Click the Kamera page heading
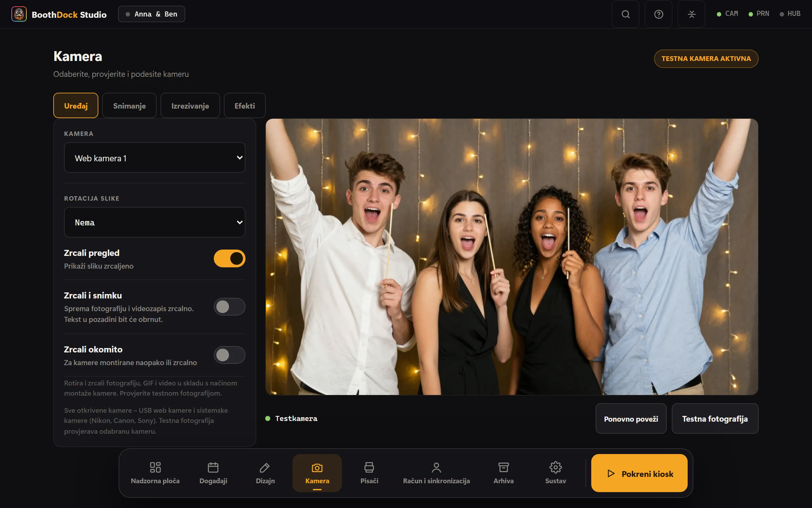 click(x=78, y=56)
